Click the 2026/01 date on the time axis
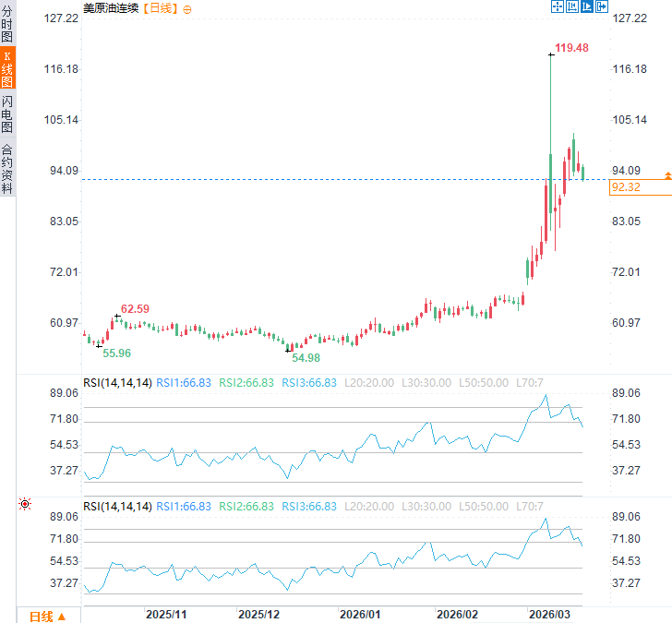 [x=360, y=615]
